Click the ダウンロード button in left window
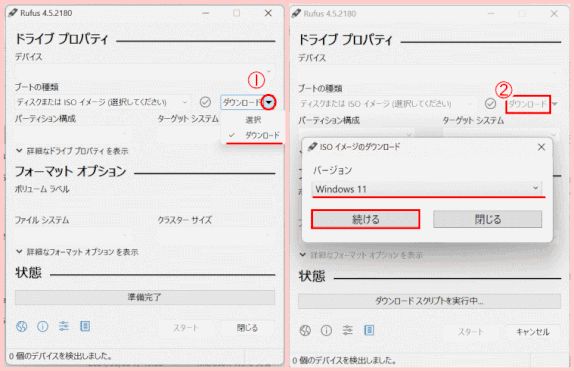The height and width of the screenshot is (371, 574). [242, 103]
